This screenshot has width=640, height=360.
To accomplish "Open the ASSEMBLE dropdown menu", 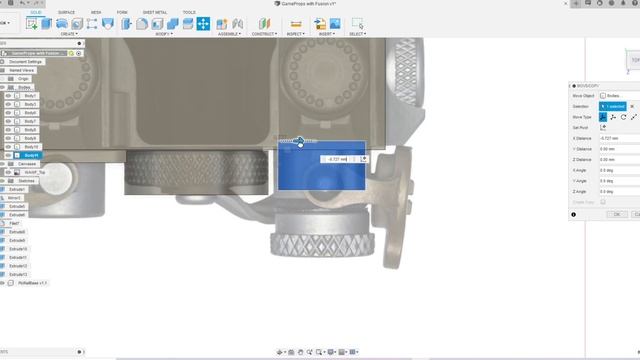I will click(229, 34).
